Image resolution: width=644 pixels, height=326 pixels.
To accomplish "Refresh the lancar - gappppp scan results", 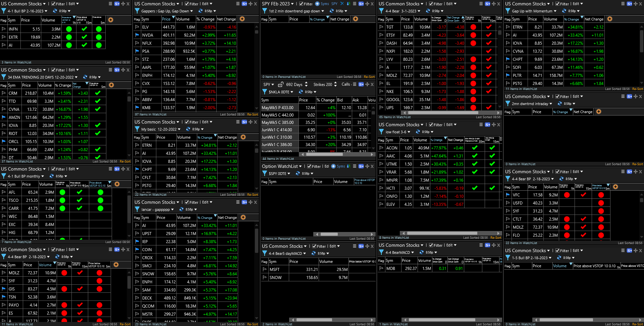I will 181,209.
